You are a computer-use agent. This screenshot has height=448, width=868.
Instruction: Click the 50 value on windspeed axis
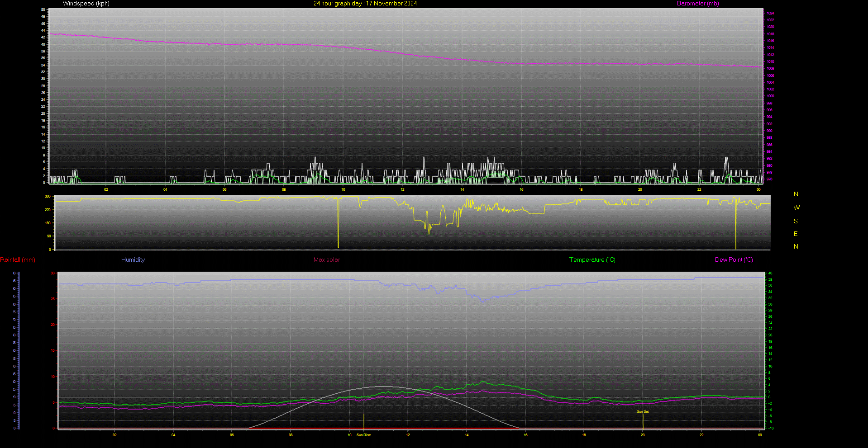coord(43,9)
